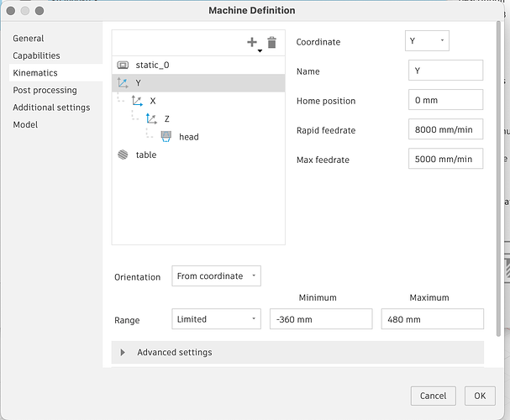Expand Advanced settings section
The height and width of the screenshot is (420, 510).
(297, 353)
